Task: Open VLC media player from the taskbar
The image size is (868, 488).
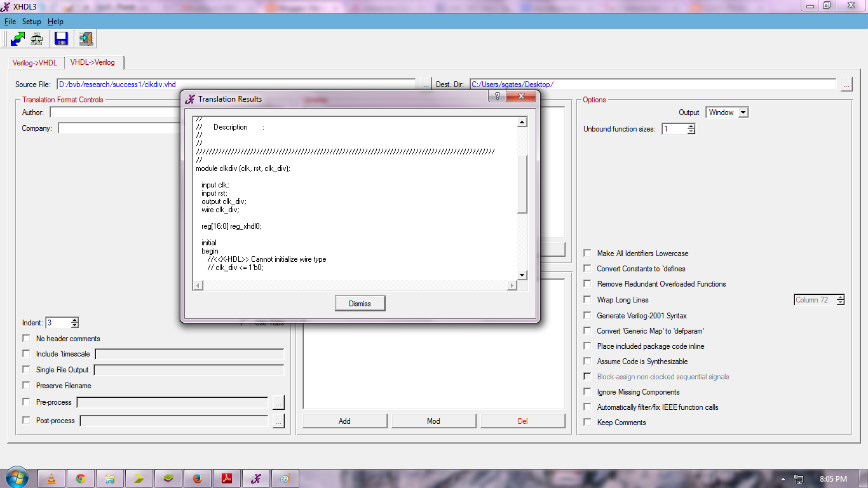Action: pos(51,478)
